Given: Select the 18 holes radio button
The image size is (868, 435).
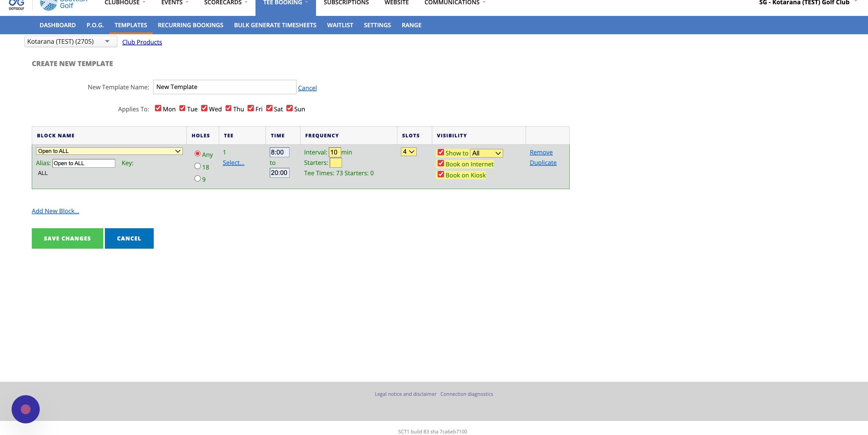Looking at the screenshot, I should 197,166.
